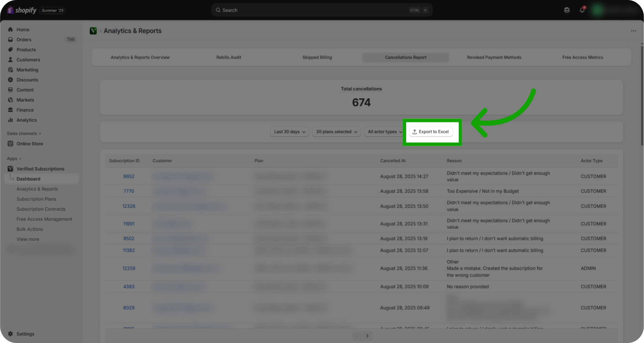This screenshot has height=343, width=644.
Task: Open subscription ID 11991 link
Action: tap(129, 223)
